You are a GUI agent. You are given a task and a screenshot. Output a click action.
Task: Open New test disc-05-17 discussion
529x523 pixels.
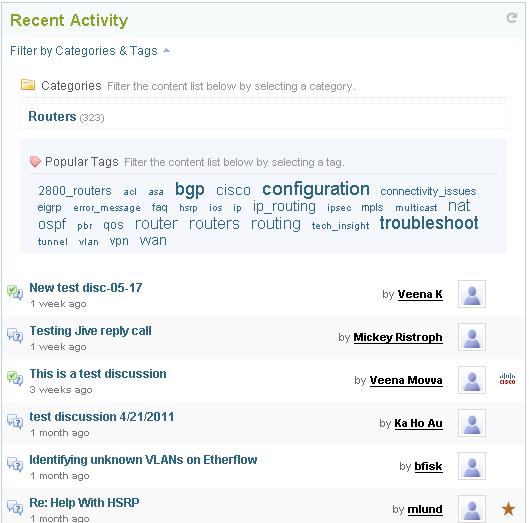(x=86, y=288)
